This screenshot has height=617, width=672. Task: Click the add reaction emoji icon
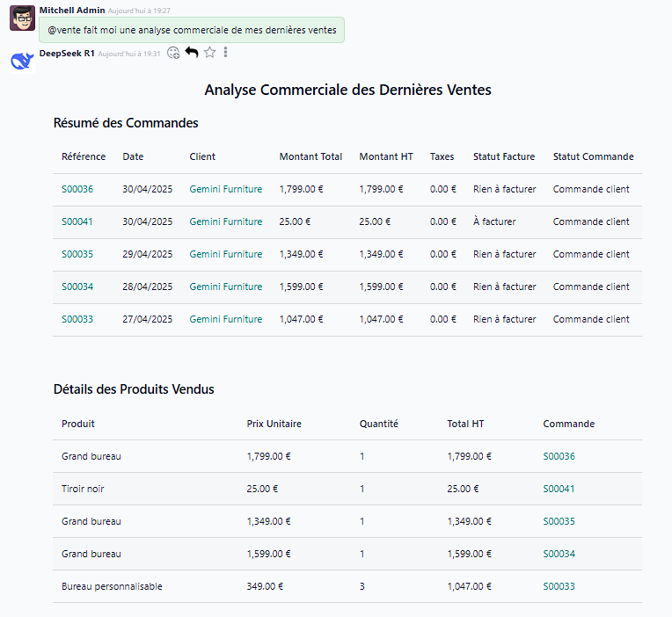[173, 53]
